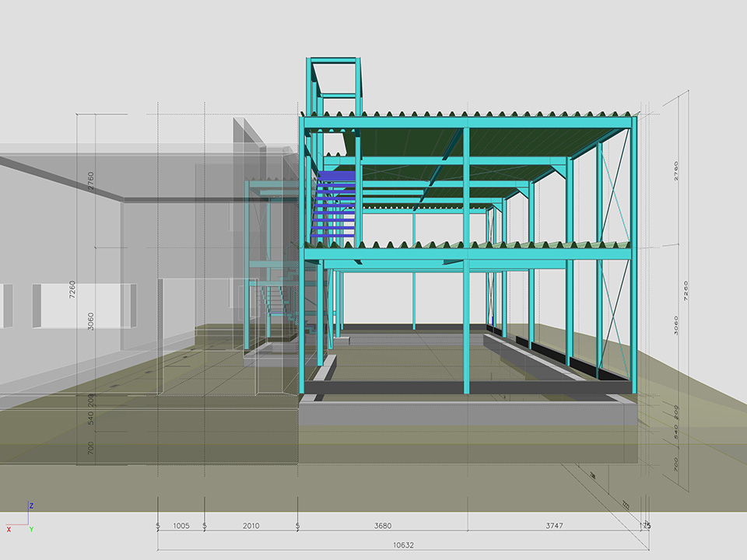The height and width of the screenshot is (560, 747).
Task: Select the 3680 dimension text
Action: point(382,526)
